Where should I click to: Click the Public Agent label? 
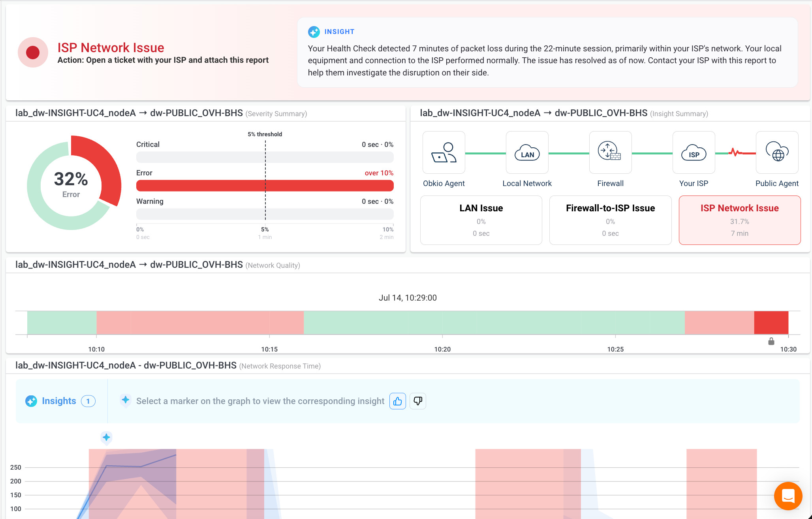pyautogui.click(x=777, y=183)
